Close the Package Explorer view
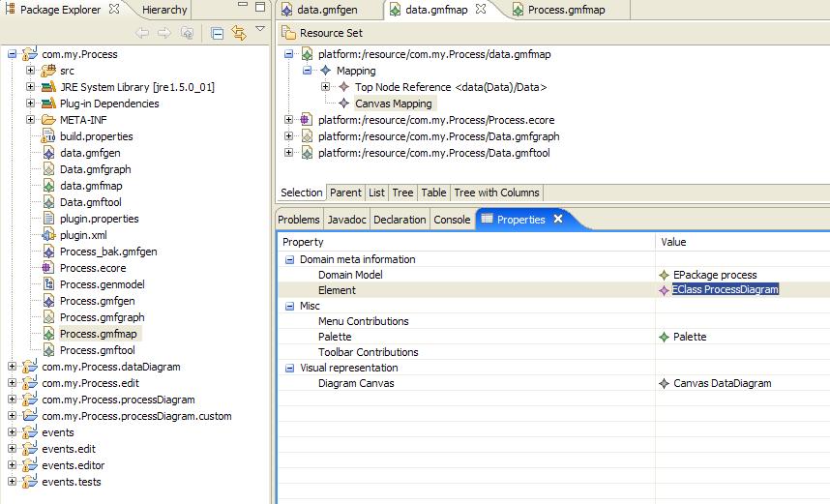The height and width of the screenshot is (504, 830). 114,10
